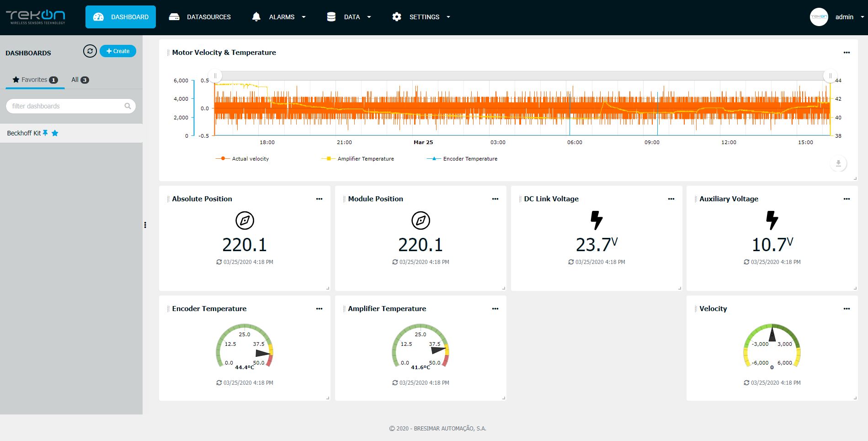The image size is (868, 441).
Task: Toggle the favorite star on Beckhoff Kit
Action: tap(55, 133)
